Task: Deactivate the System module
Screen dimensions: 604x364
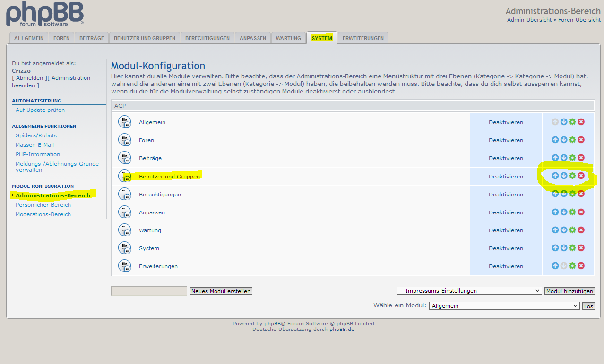Action: pos(506,248)
